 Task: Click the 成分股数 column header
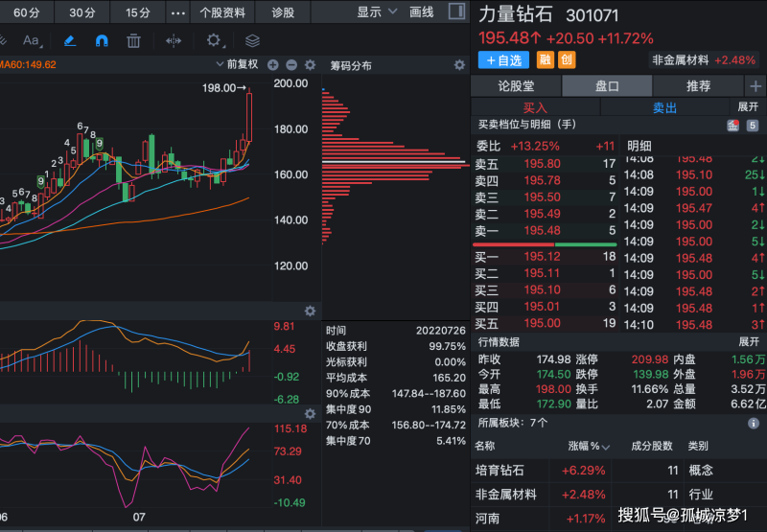point(652,446)
